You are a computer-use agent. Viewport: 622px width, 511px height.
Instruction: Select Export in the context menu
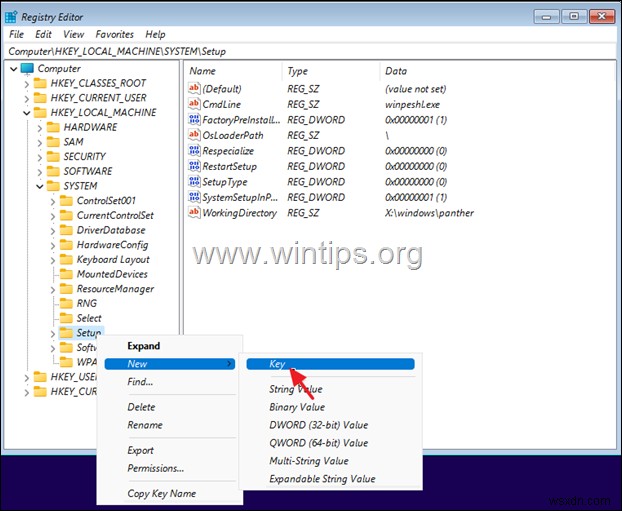140,450
